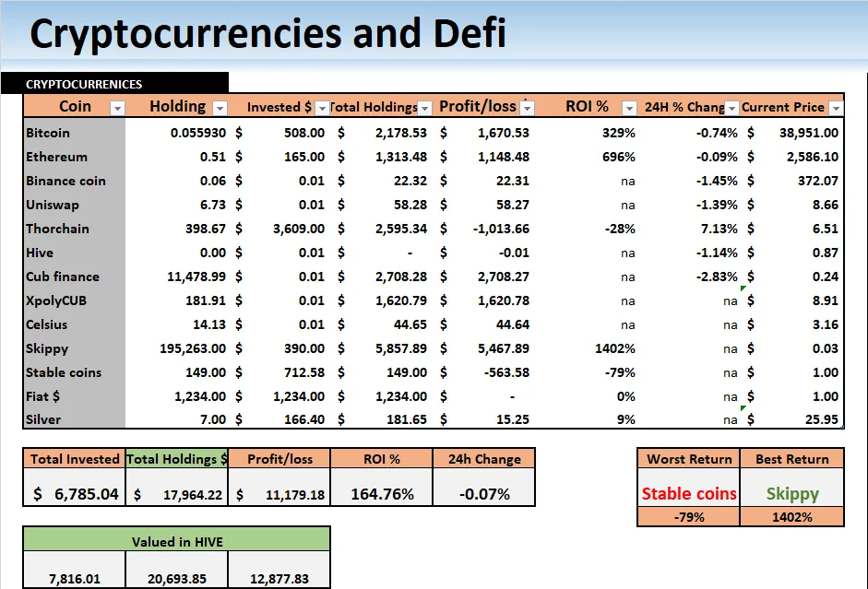
Task: Select summary Profit/loss header cell
Action: tap(279, 459)
